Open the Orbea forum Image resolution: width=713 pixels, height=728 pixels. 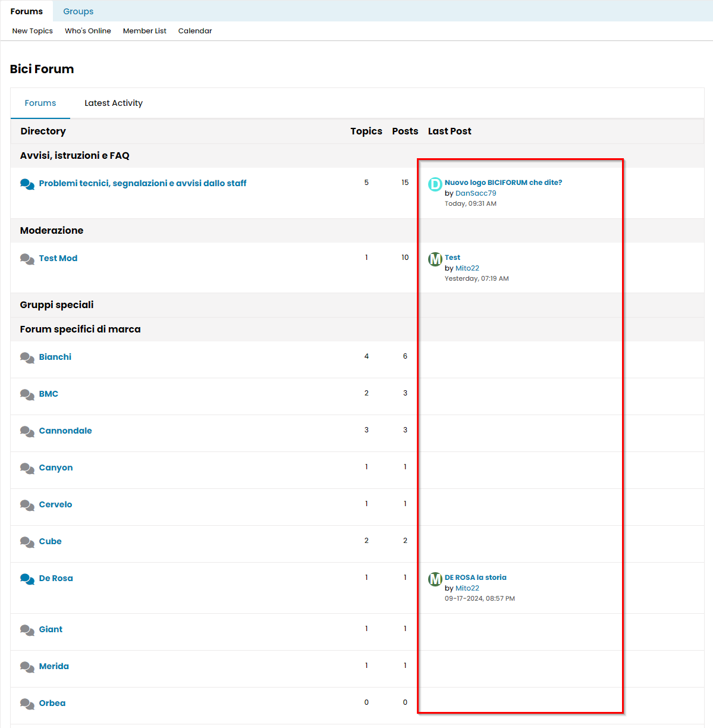tap(52, 703)
